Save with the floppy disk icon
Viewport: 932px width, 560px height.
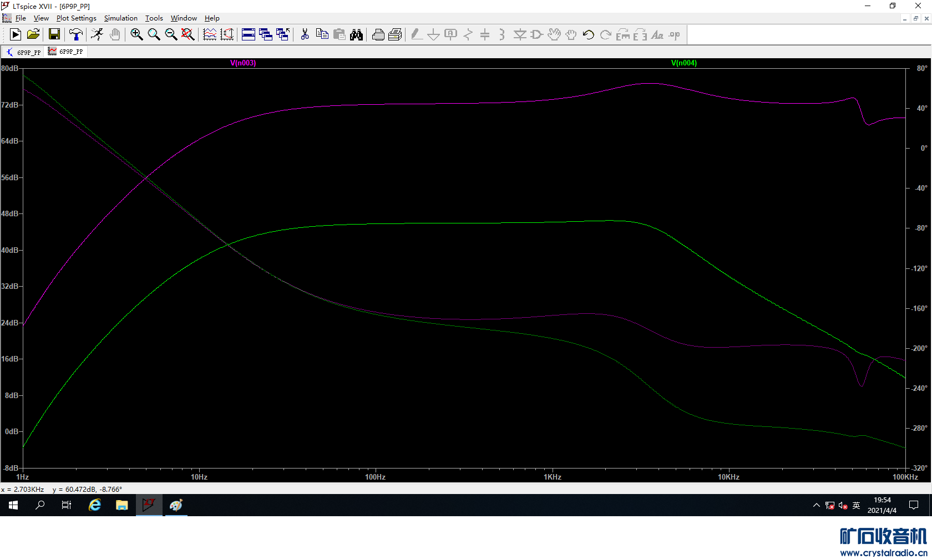[x=54, y=34]
